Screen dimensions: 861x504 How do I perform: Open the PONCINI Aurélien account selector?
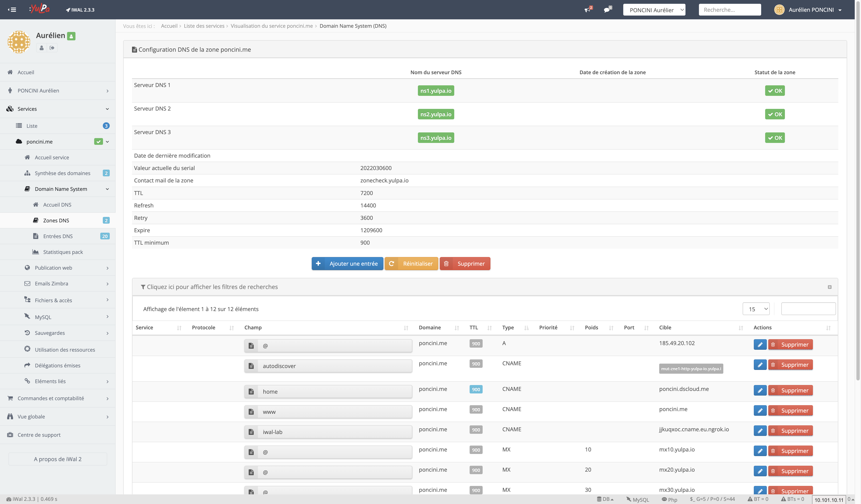coord(654,10)
